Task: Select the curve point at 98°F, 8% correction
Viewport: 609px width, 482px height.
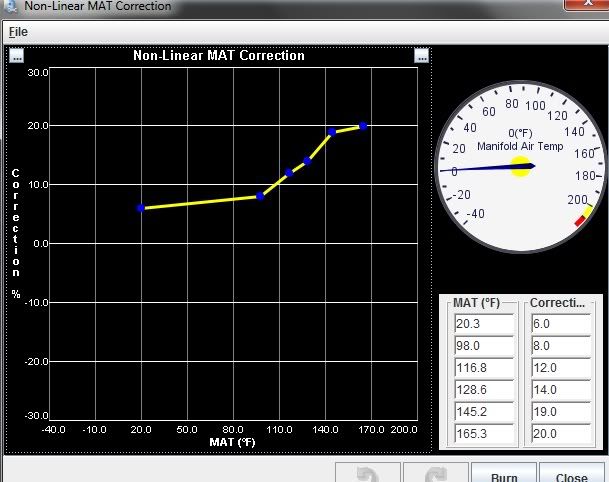Action: (x=260, y=196)
